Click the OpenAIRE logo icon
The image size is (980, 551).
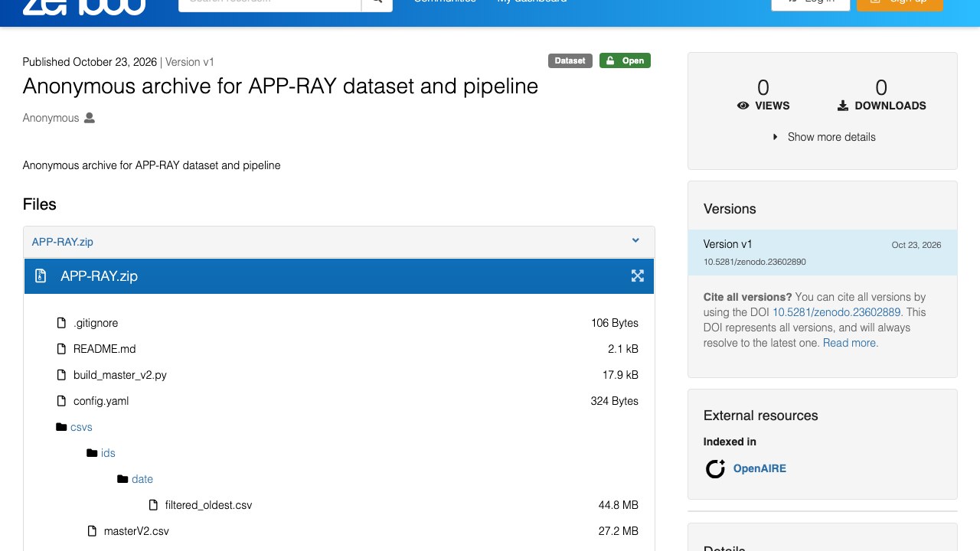pos(715,468)
